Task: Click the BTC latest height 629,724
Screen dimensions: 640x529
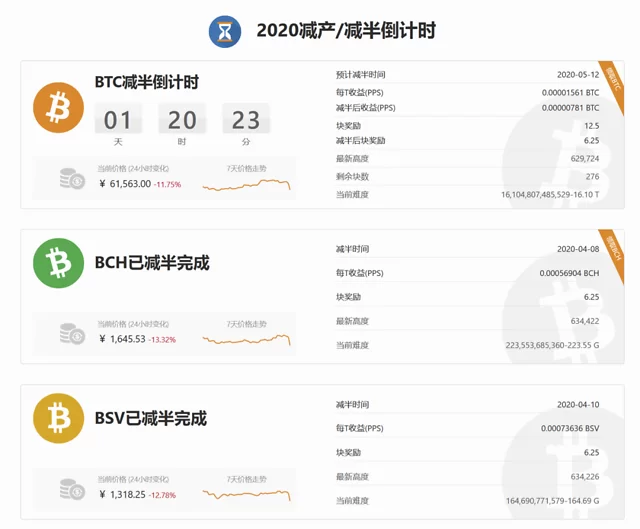Action: pos(585,158)
